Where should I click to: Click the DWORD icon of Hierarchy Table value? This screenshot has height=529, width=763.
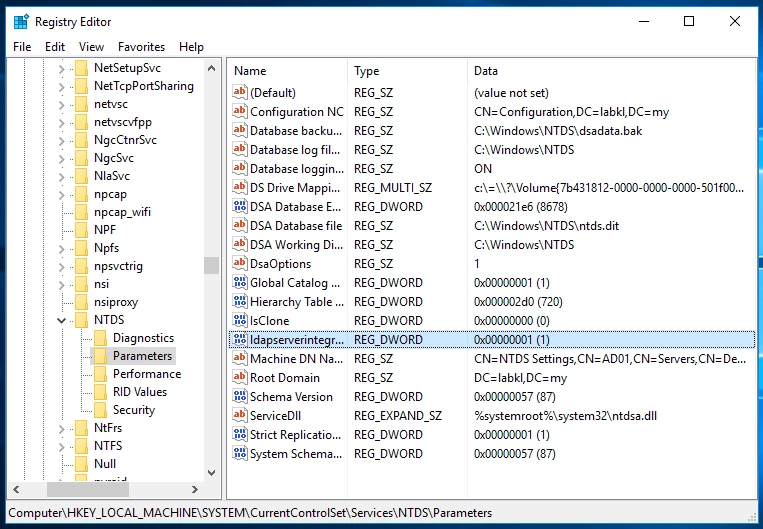click(x=240, y=301)
